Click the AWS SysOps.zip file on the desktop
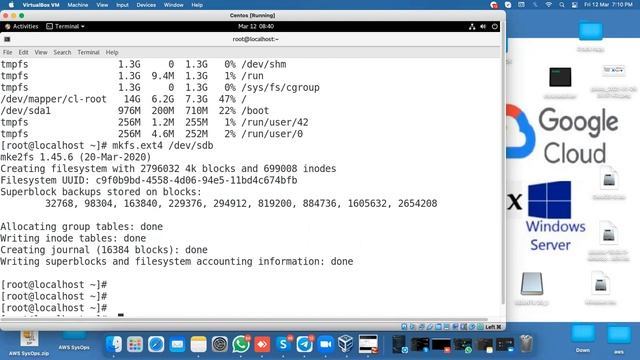This screenshot has height=360, width=640. [x=29, y=344]
